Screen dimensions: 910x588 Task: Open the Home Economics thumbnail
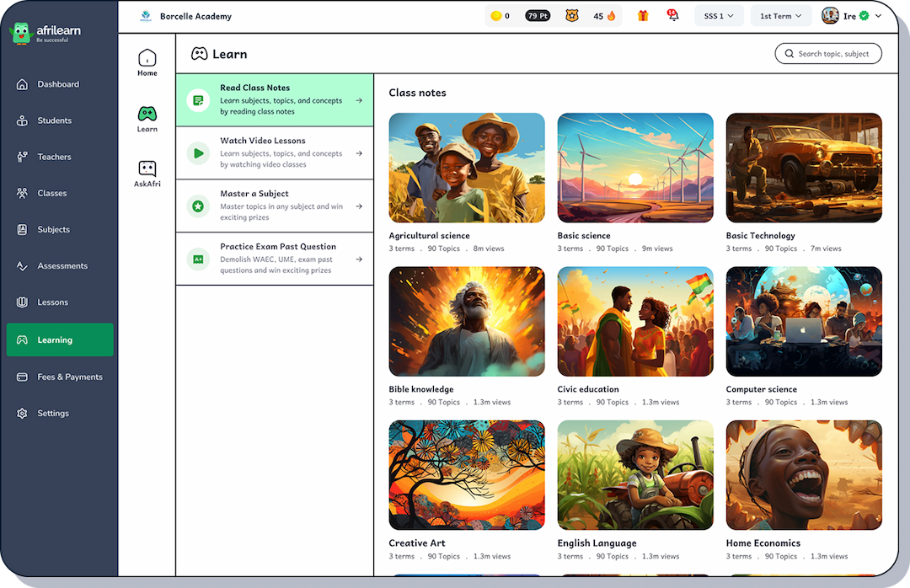[x=804, y=475]
